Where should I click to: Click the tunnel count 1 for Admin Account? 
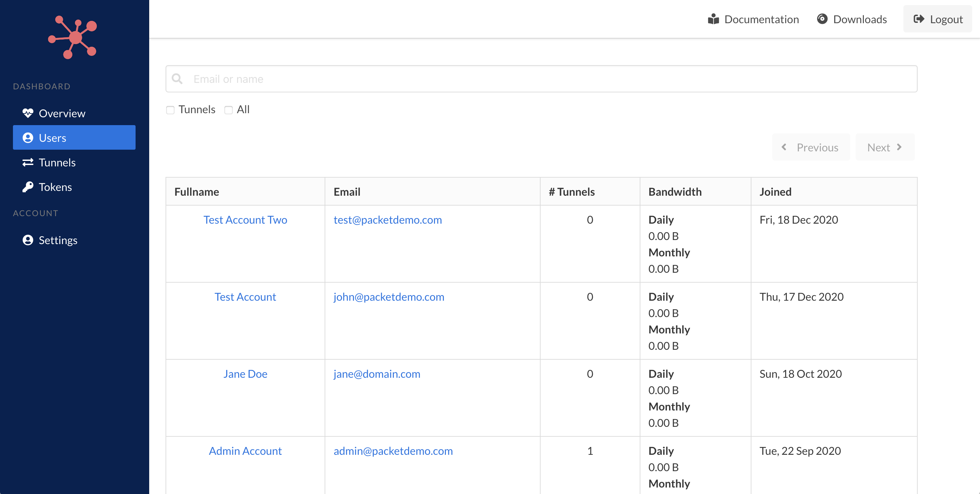[x=590, y=451]
